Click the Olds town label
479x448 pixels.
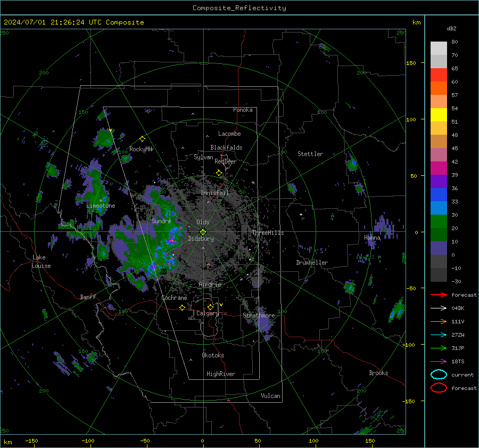203,222
